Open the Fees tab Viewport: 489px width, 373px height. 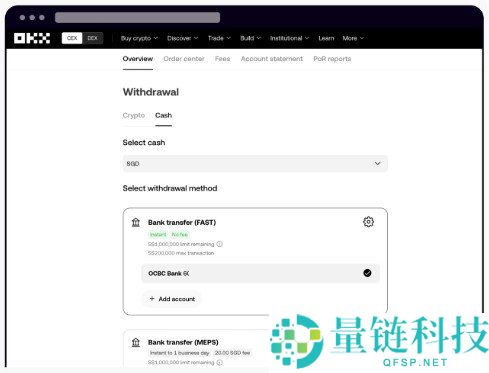point(223,59)
